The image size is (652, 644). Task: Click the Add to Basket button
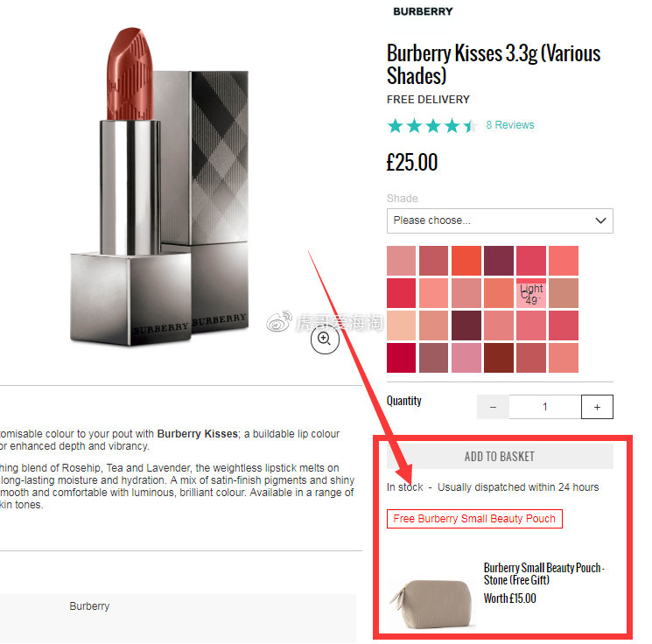500,457
